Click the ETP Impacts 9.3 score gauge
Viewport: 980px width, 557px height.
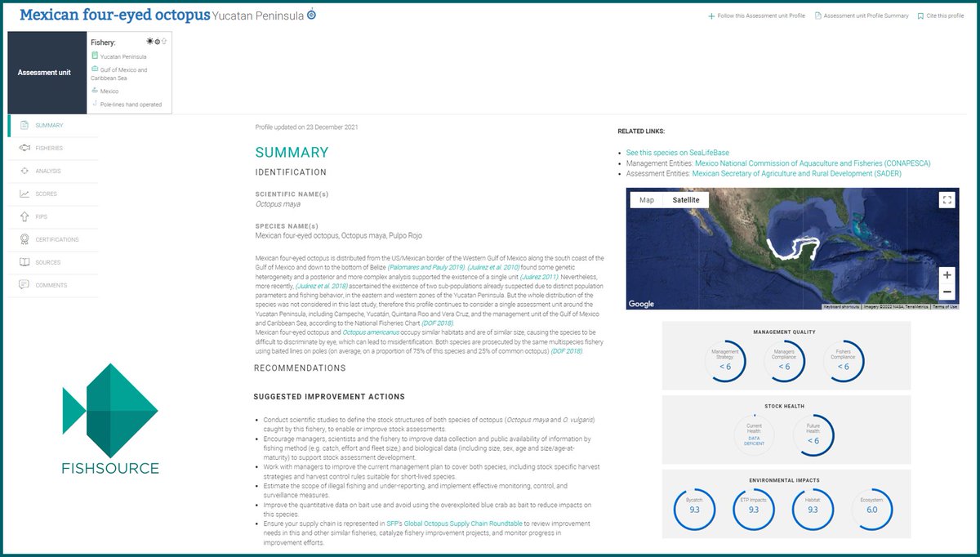[x=754, y=510]
